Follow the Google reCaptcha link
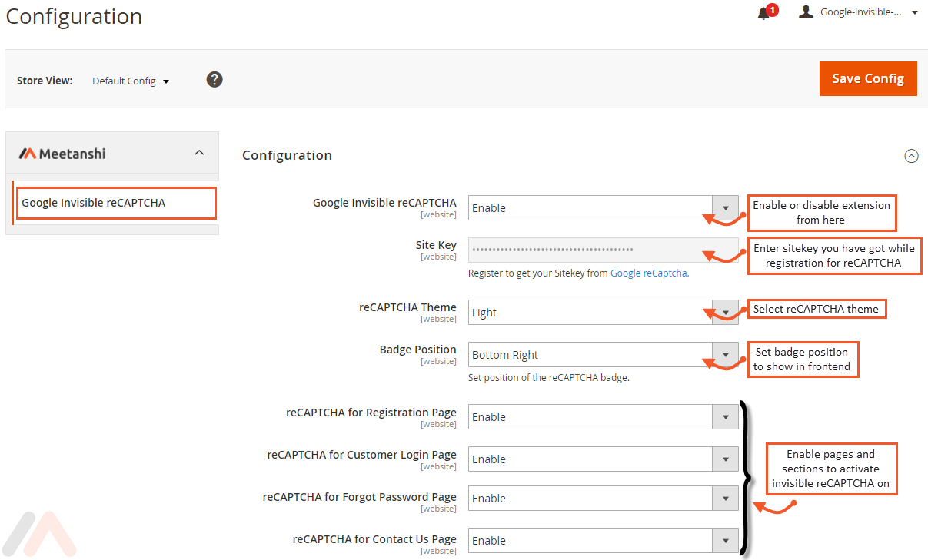 coord(648,273)
